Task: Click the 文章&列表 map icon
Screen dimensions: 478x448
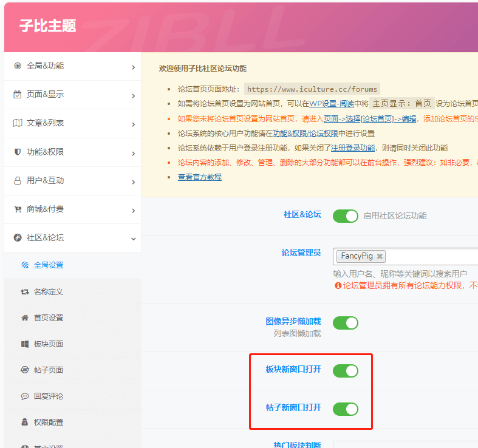Action: click(18, 123)
